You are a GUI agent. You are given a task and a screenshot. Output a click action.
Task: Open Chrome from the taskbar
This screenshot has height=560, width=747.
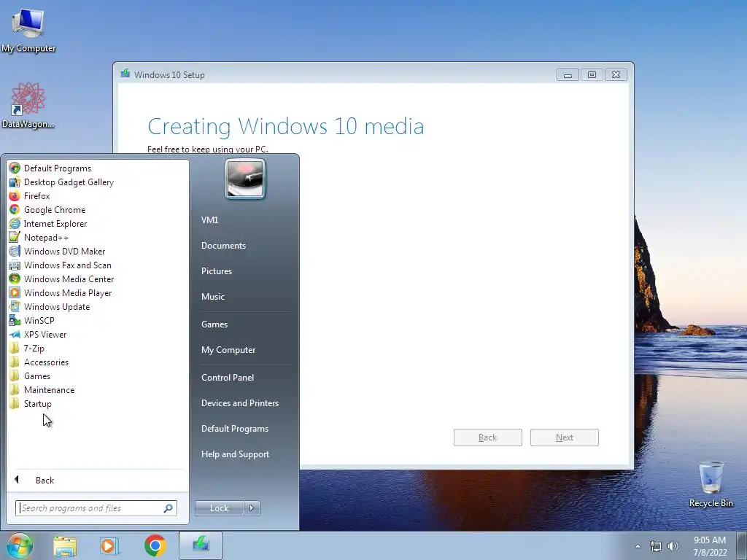click(x=155, y=545)
